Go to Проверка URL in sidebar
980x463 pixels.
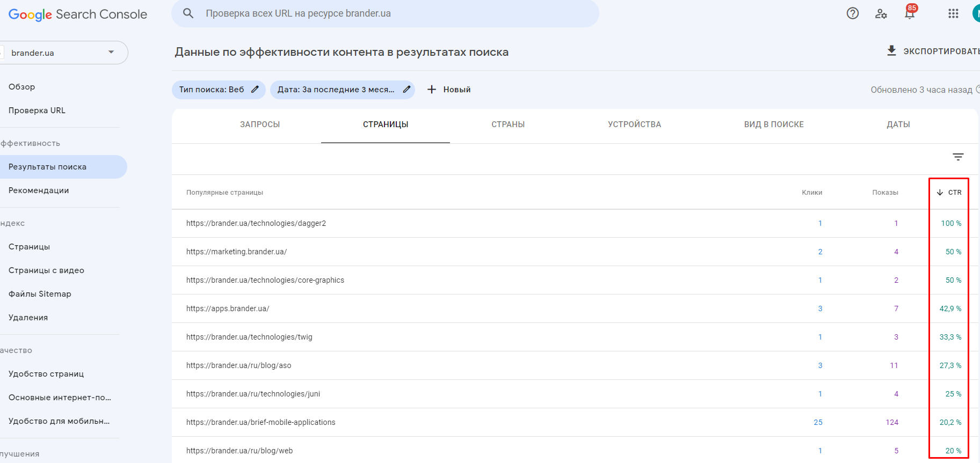tap(37, 111)
